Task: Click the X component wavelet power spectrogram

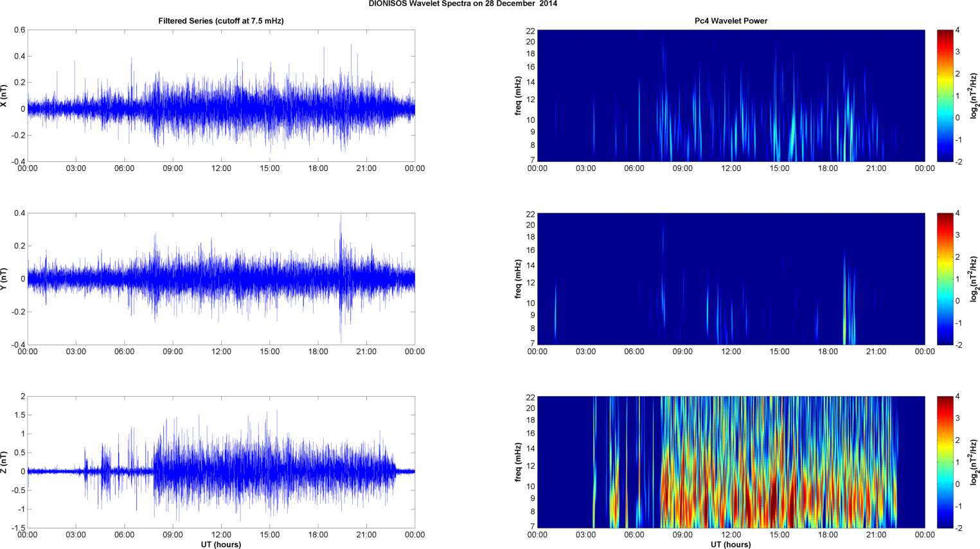Action: coord(731,96)
